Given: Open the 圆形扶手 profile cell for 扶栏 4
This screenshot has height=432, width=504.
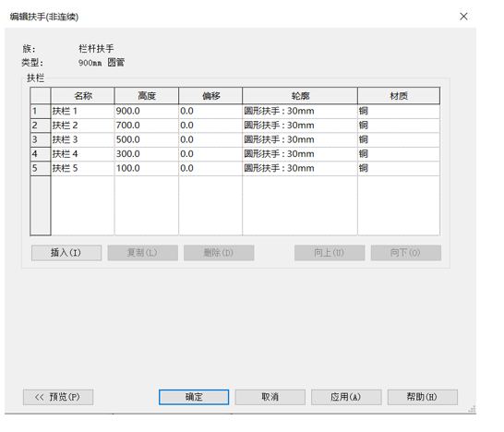Looking at the screenshot, I should pyautogui.click(x=300, y=154).
